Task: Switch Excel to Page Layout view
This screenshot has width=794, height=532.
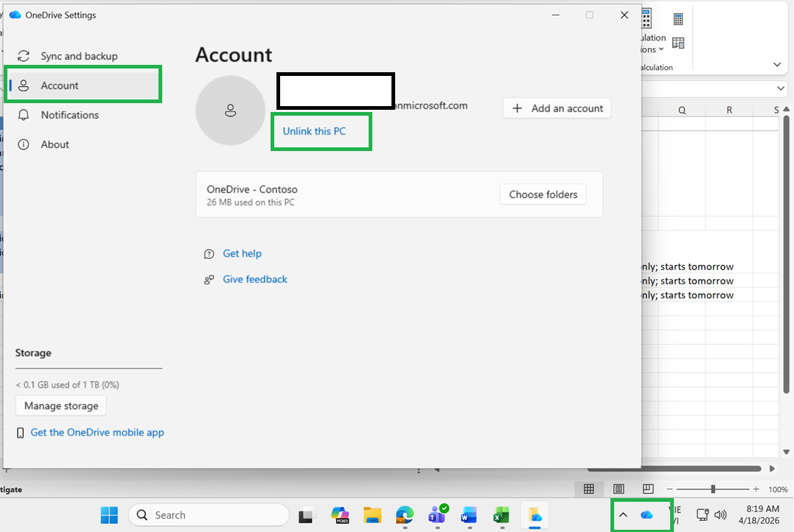Action: tap(619, 489)
